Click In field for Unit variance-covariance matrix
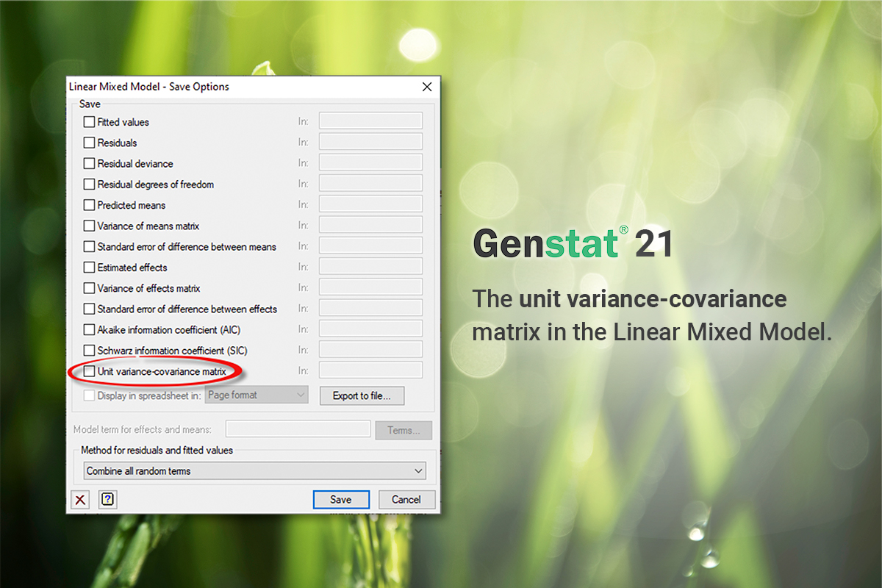The width and height of the screenshot is (882, 588). 370,370
